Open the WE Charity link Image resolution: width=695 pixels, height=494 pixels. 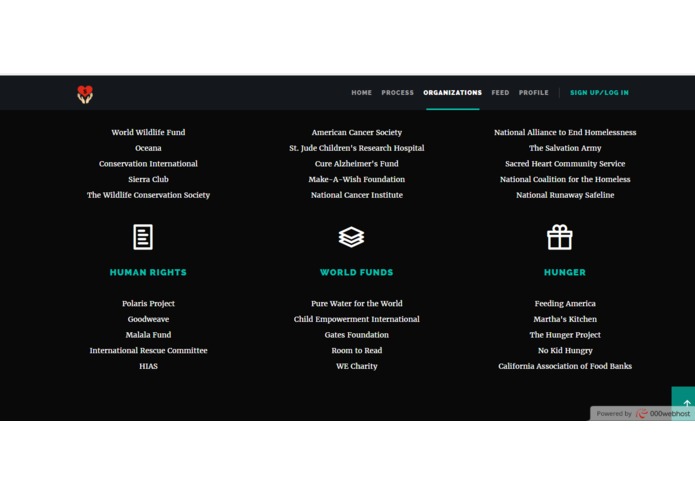357,366
